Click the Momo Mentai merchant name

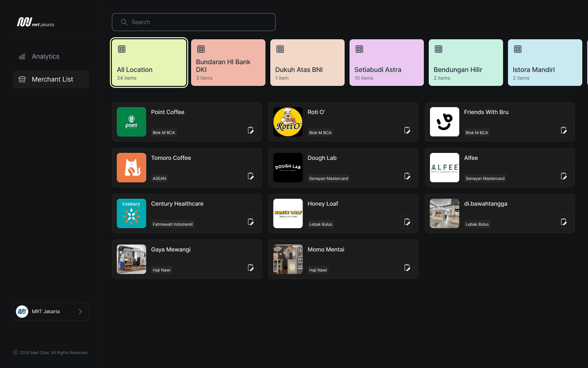click(326, 249)
